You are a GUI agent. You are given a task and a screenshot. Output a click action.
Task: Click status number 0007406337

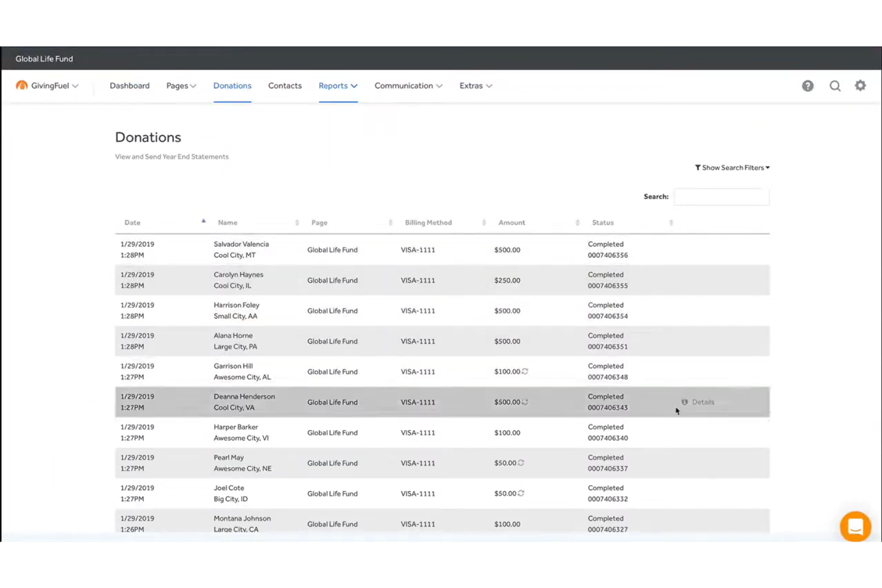tap(608, 468)
